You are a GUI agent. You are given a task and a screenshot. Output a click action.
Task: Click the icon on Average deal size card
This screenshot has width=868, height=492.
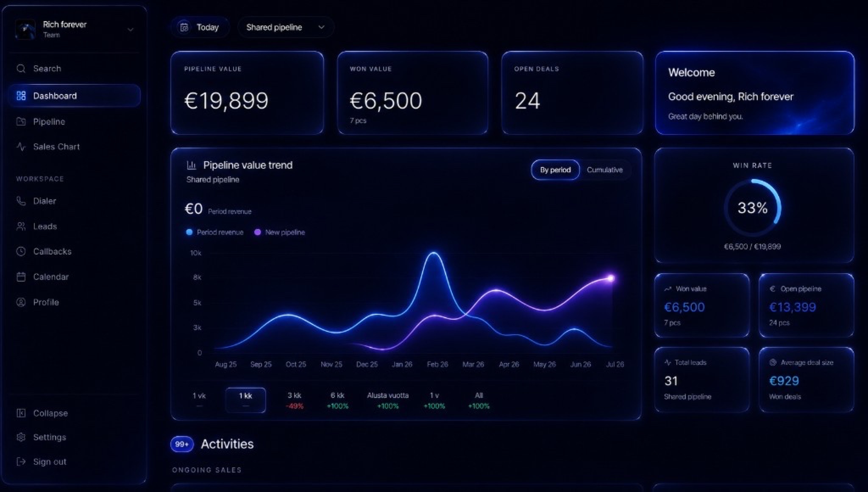(773, 363)
